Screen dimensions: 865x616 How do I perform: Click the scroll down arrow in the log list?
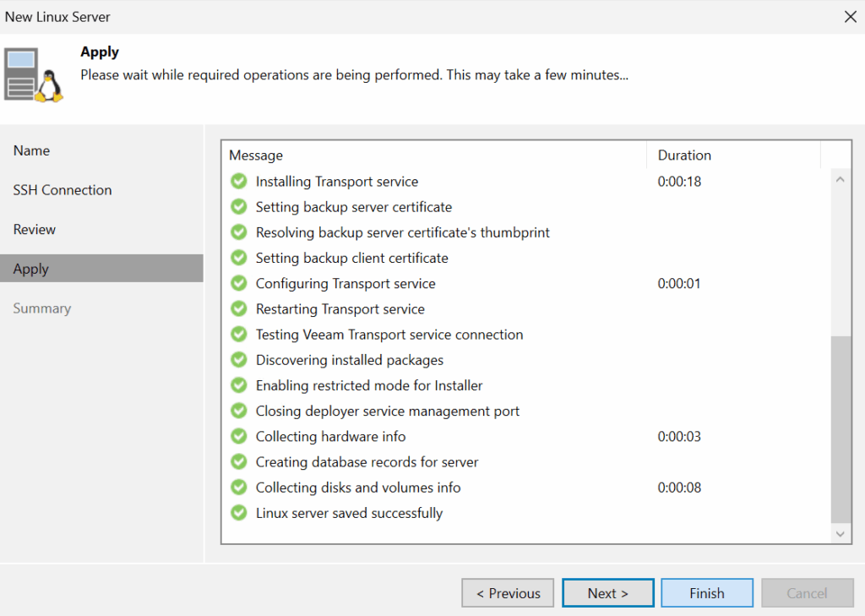[841, 534]
